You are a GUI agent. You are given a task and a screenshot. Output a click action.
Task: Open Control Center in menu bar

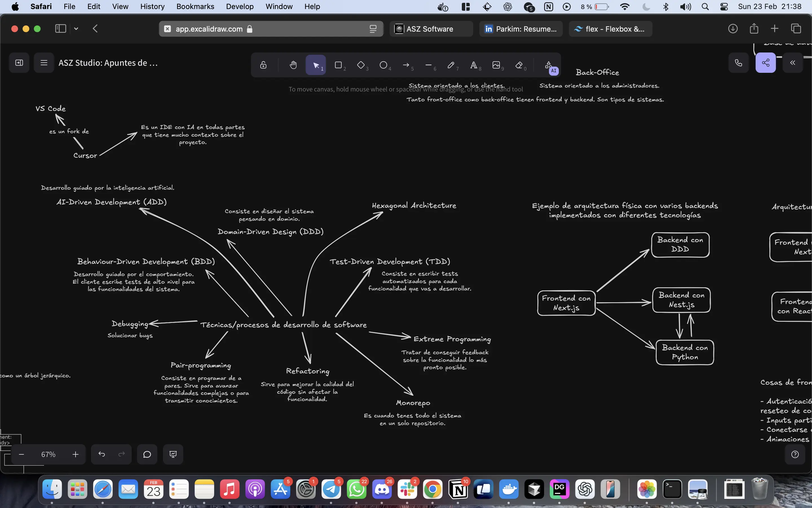coord(724,6)
